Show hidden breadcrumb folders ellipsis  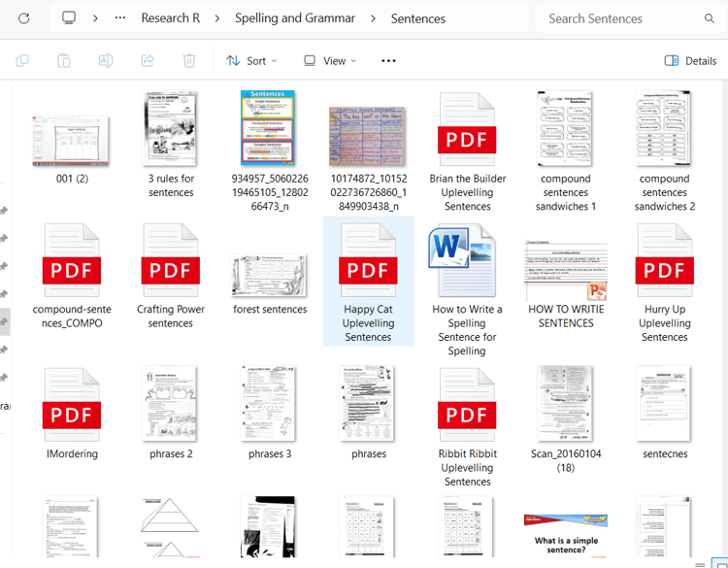(x=120, y=17)
